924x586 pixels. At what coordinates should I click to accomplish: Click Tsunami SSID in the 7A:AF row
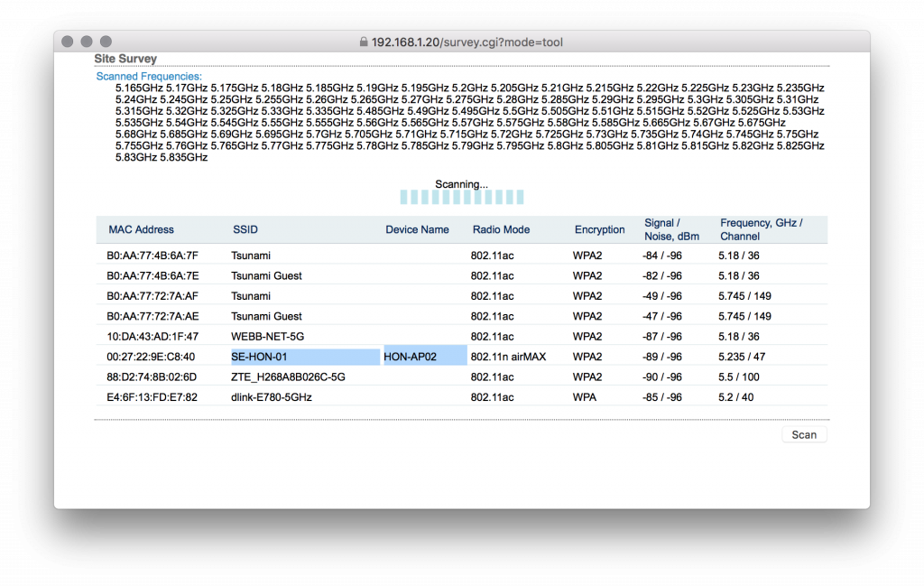click(251, 296)
